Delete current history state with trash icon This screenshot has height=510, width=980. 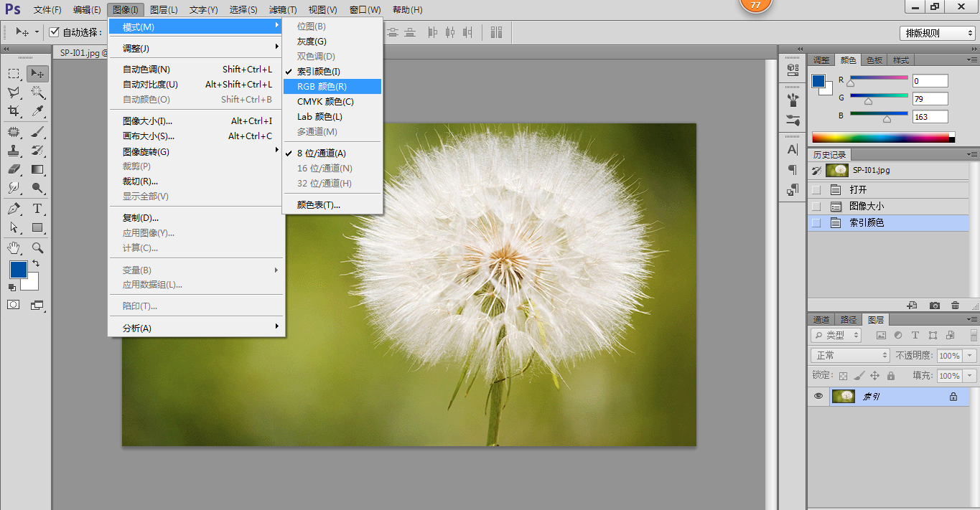click(x=955, y=306)
